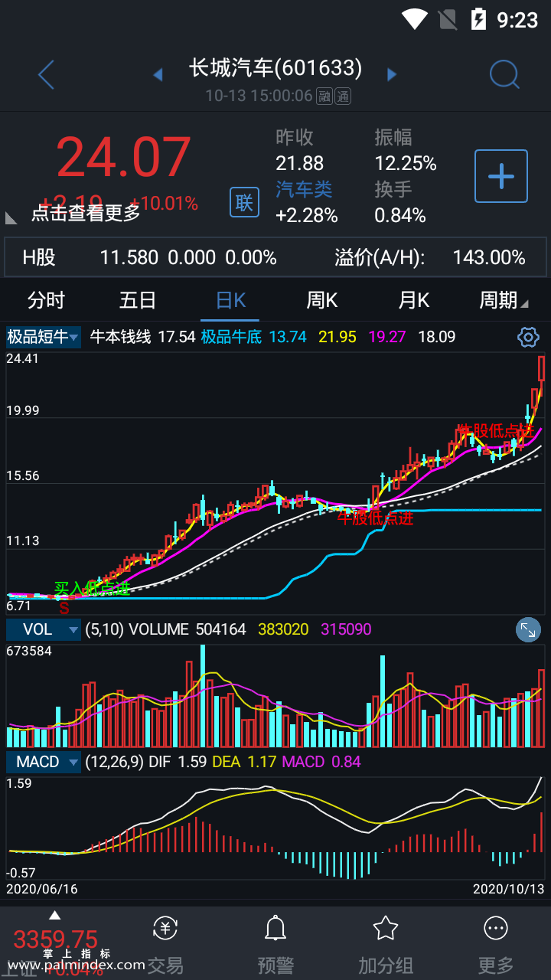Switch to previous stock with left triangle
The image size is (551, 980).
tap(158, 74)
